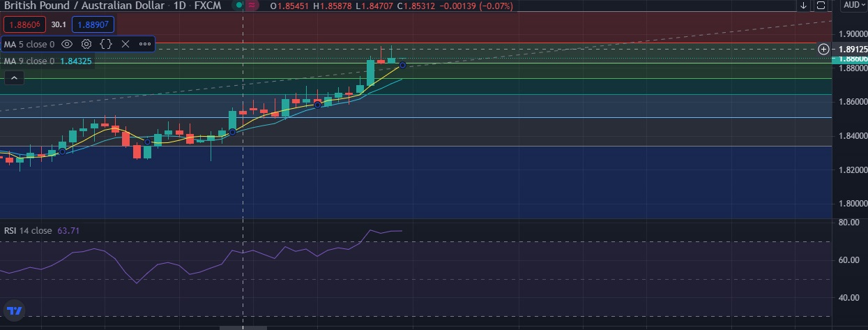
Task: Click the spread value 30.1
Action: click(59, 24)
